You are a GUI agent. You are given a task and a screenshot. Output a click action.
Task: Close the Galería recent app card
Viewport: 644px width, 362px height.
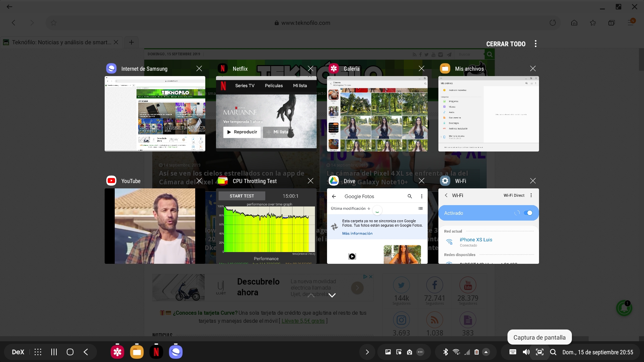click(x=422, y=68)
